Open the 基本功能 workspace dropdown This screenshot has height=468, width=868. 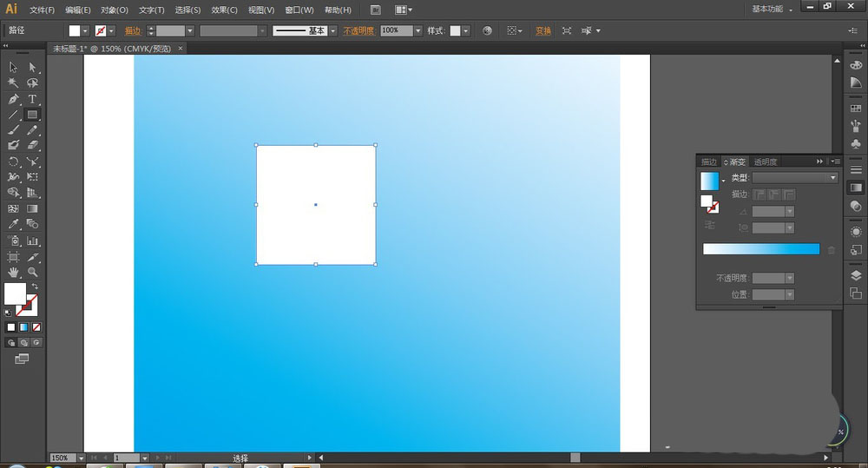pos(772,10)
